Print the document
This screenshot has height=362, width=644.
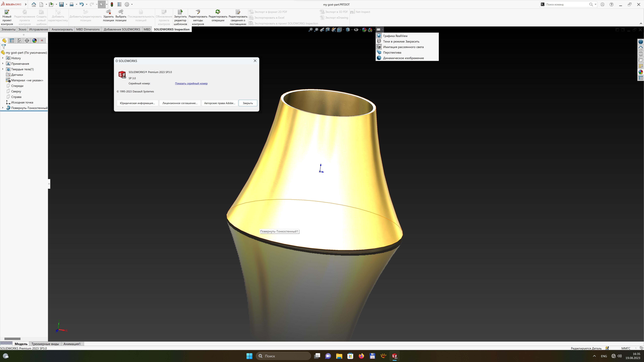pyautogui.click(x=71, y=5)
